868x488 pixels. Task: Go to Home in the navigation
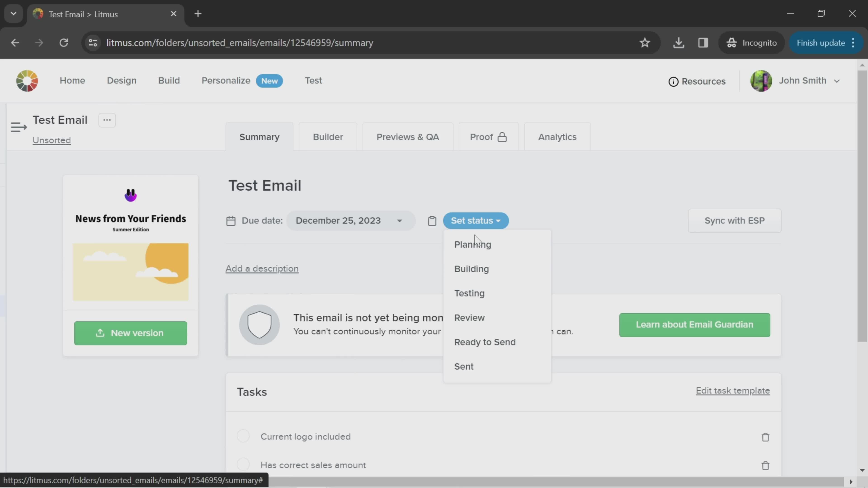pyautogui.click(x=72, y=80)
